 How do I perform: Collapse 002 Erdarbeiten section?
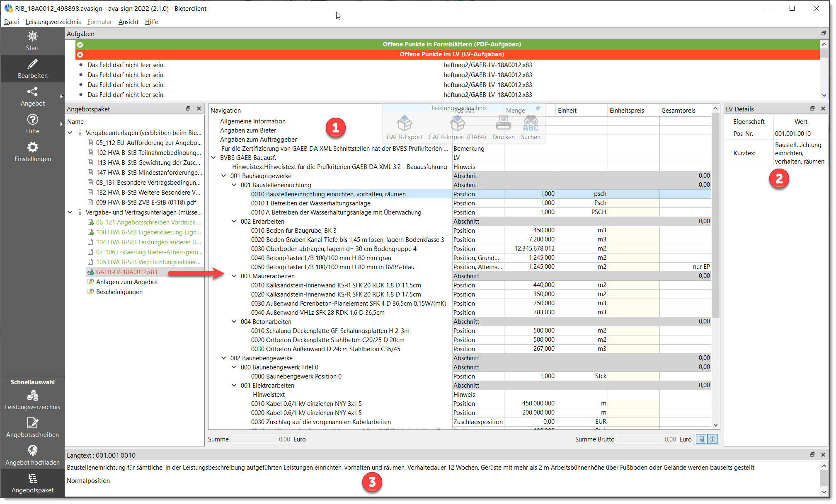click(234, 222)
